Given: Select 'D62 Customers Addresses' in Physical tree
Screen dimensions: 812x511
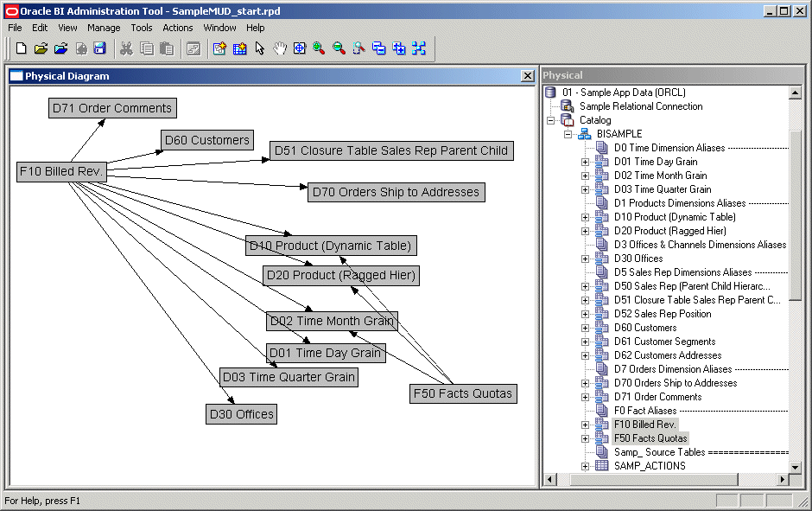Looking at the screenshot, I should click(668, 355).
